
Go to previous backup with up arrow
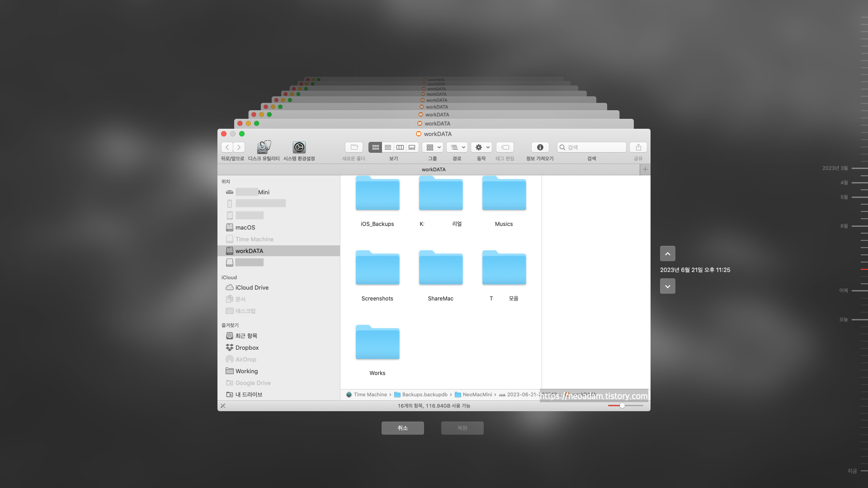pyautogui.click(x=667, y=253)
